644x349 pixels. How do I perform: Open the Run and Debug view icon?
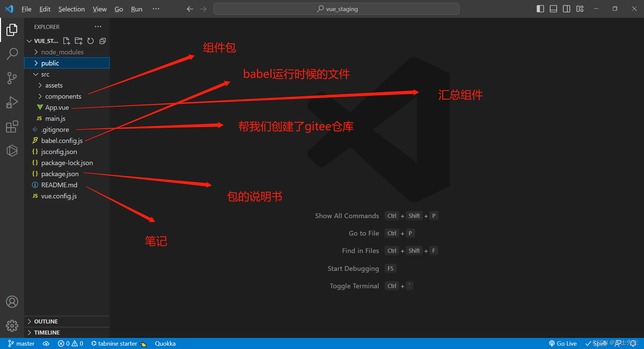tap(12, 102)
